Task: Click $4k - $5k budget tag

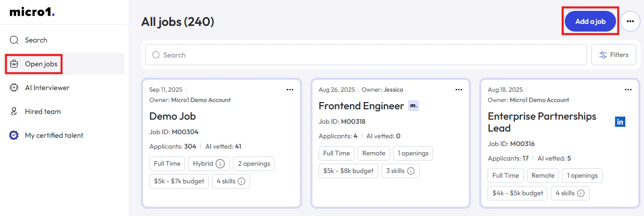Action: tap(518, 193)
